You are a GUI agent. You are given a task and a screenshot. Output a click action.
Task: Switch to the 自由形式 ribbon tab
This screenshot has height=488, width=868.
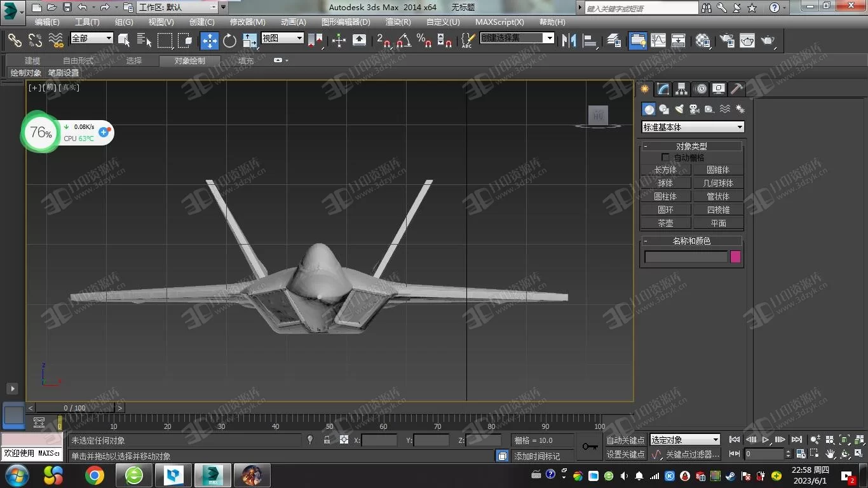pos(78,61)
